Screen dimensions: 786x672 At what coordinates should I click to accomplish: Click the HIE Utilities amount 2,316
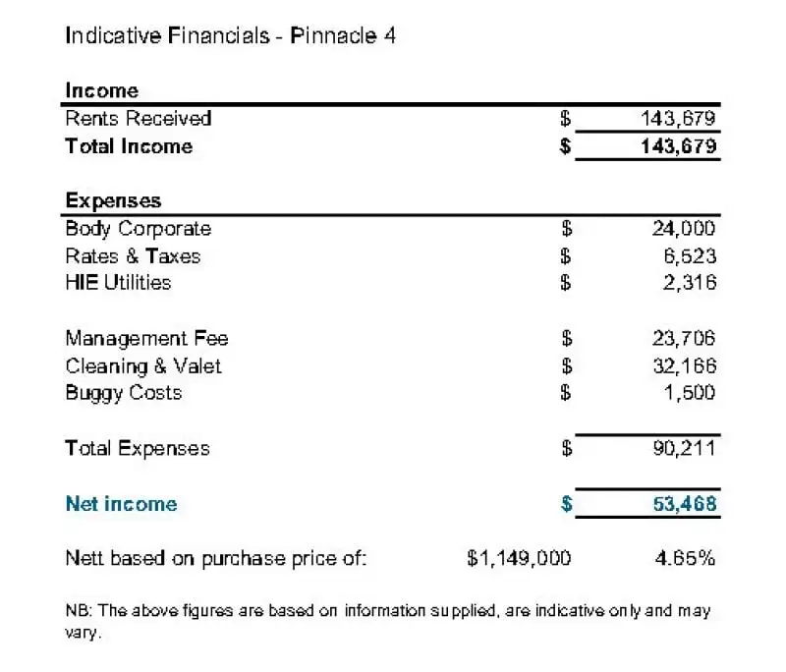pyautogui.click(x=690, y=283)
